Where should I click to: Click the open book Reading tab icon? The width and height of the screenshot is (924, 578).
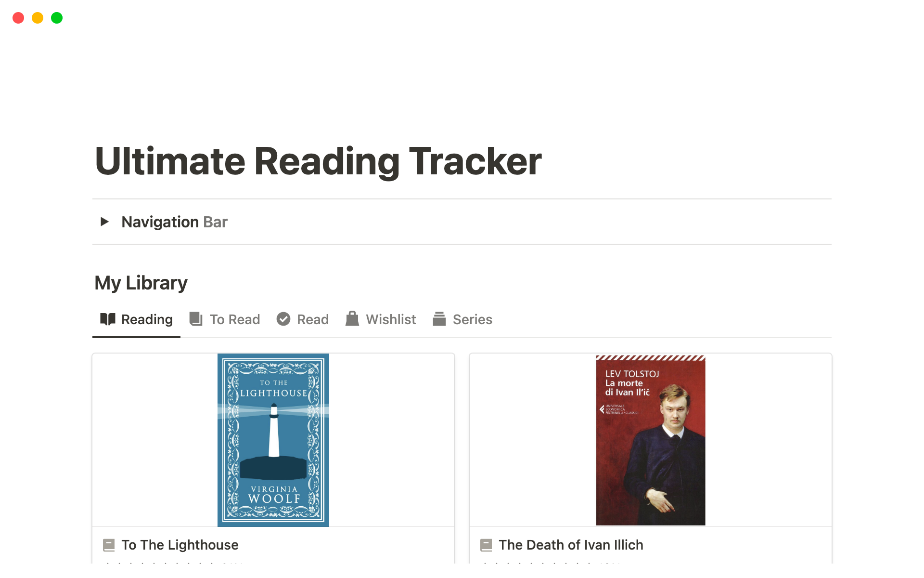tap(107, 319)
